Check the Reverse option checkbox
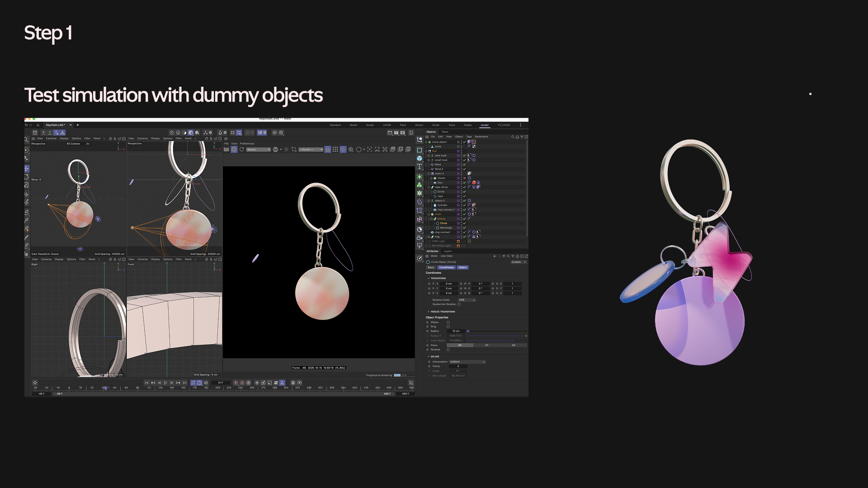Viewport: 868px width, 488px height. point(448,349)
